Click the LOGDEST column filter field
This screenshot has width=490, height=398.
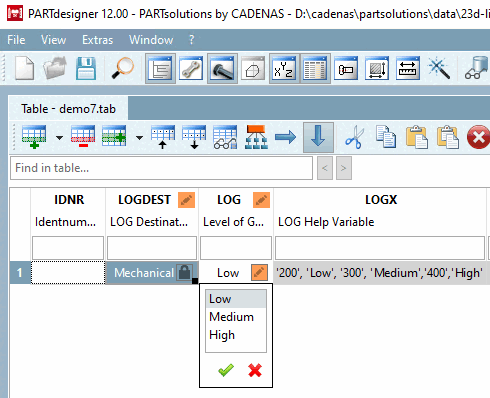(x=152, y=248)
